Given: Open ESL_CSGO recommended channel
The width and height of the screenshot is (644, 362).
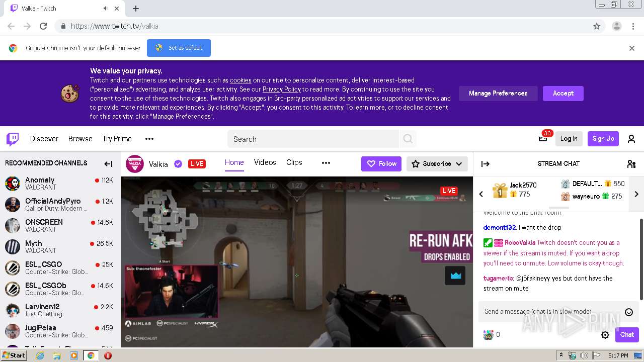Looking at the screenshot, I should click(59, 268).
